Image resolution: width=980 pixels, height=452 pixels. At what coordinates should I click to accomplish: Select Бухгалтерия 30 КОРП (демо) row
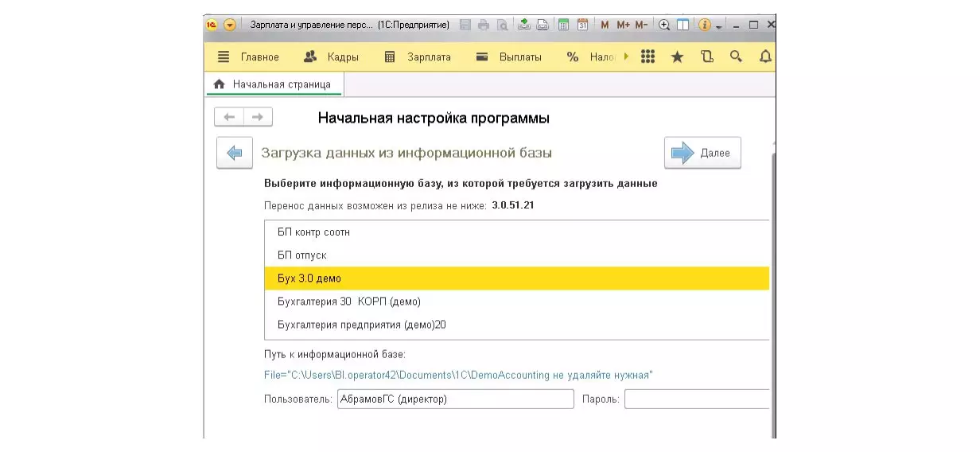[x=517, y=302]
